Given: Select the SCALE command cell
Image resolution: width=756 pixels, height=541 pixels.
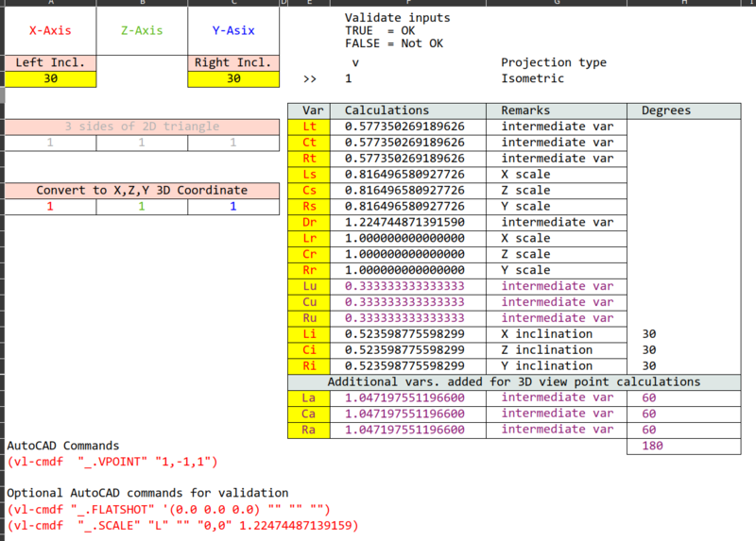Looking at the screenshot, I should pyautogui.click(x=182, y=526).
